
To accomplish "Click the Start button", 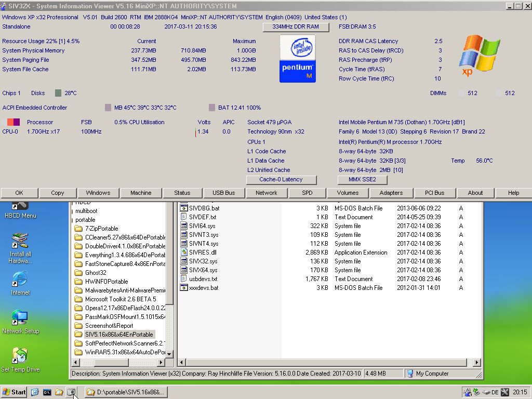I will coord(14,392).
